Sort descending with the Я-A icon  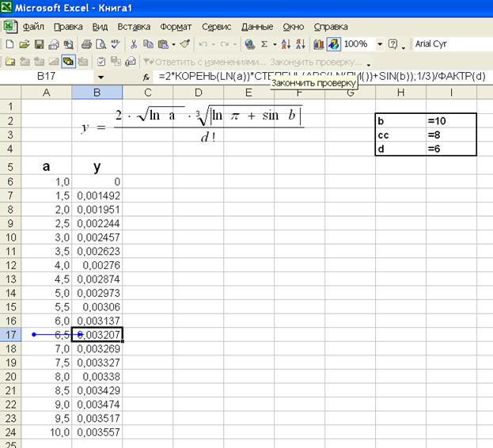point(300,44)
